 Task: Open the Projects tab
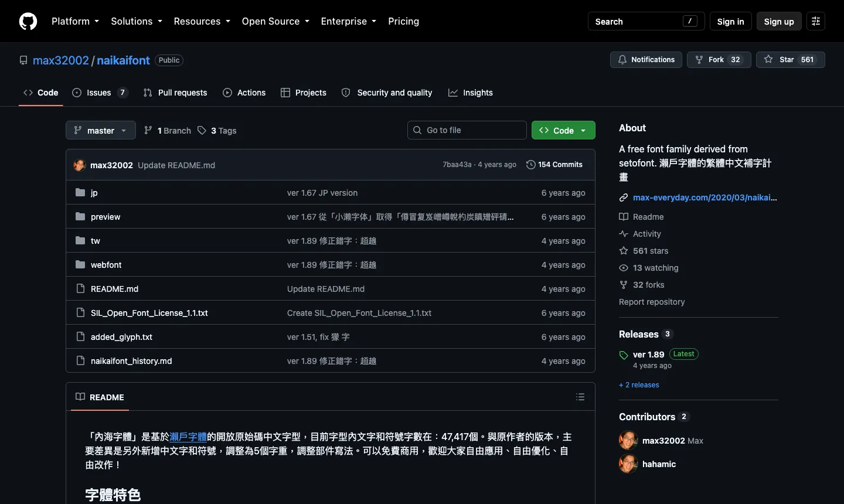(304, 93)
